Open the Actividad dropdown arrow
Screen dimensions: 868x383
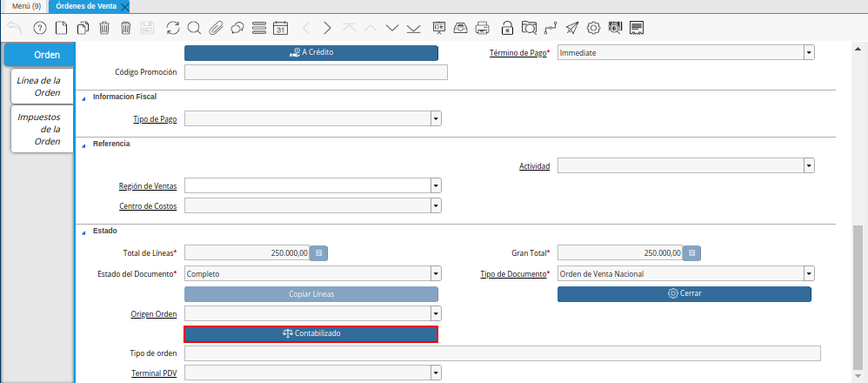[x=810, y=165]
